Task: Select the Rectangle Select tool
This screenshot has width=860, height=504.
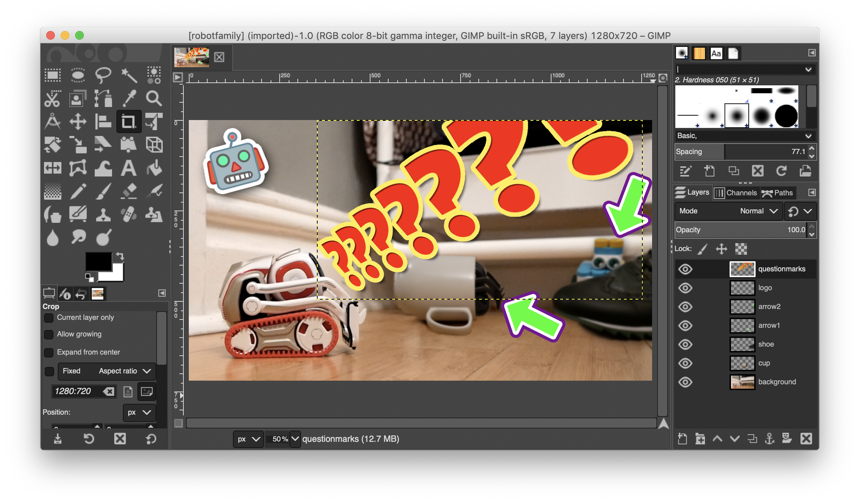Action: 52,76
